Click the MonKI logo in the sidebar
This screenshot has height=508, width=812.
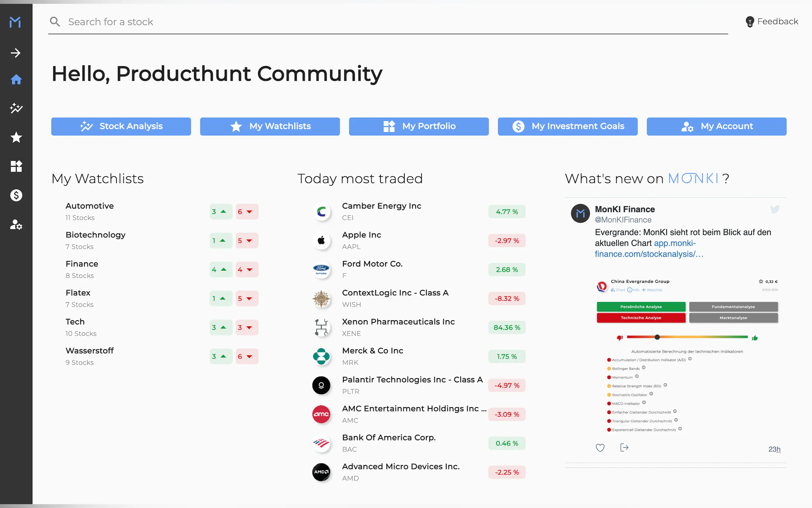[15, 22]
